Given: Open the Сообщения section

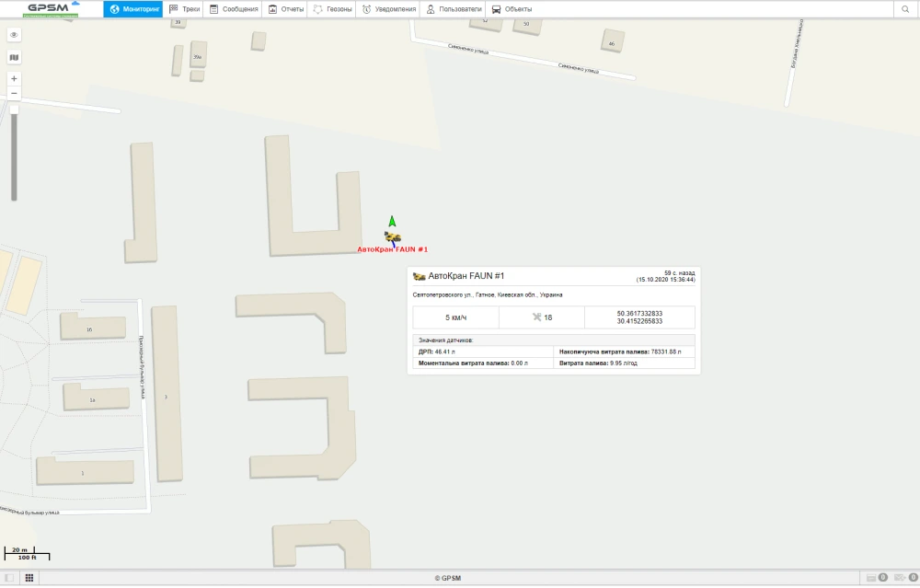Looking at the screenshot, I should (234, 9).
